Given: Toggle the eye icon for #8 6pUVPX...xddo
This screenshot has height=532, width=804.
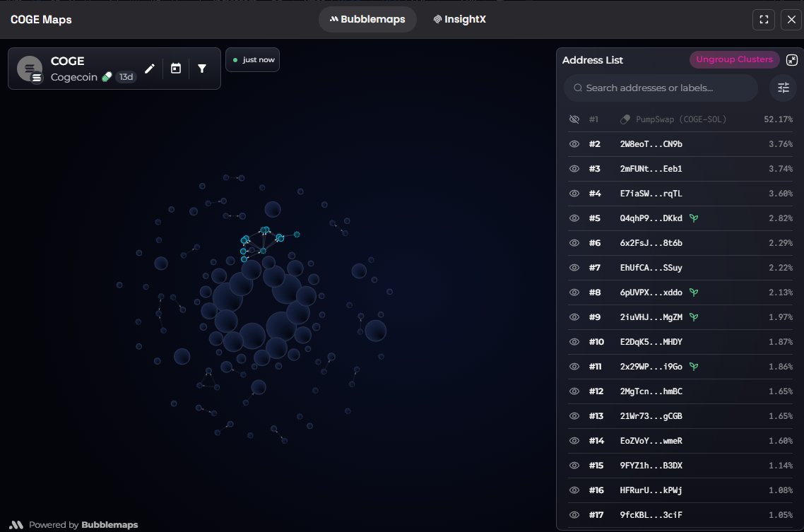Looking at the screenshot, I should tap(574, 292).
